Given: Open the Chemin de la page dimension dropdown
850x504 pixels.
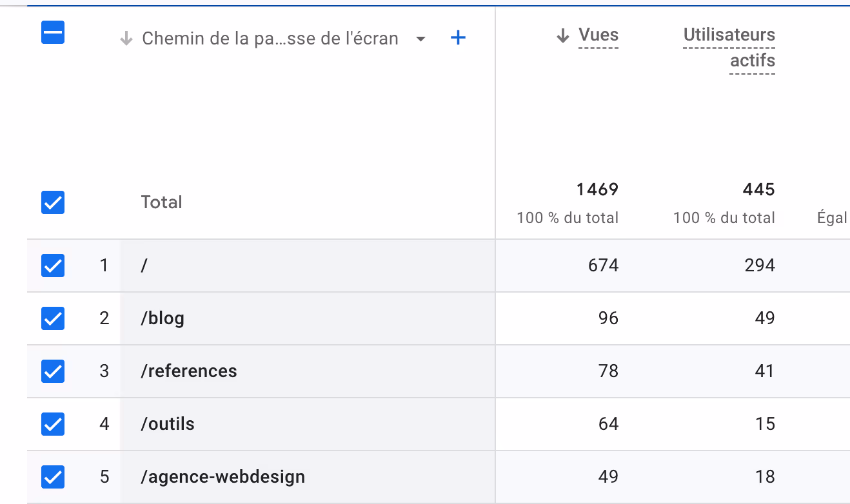Looking at the screenshot, I should click(270, 39).
